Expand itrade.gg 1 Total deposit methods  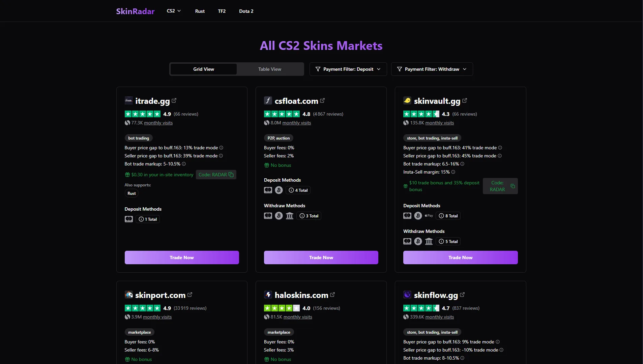tap(148, 219)
